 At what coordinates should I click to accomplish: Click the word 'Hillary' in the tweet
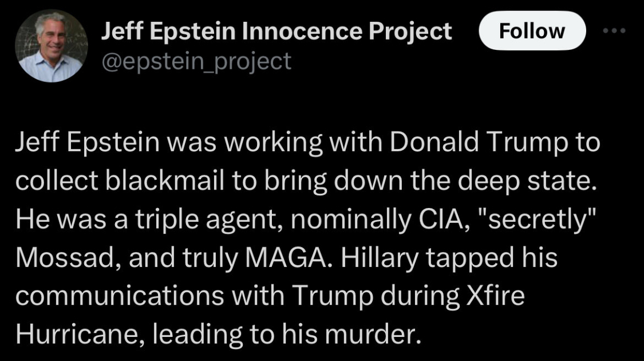(x=379, y=258)
